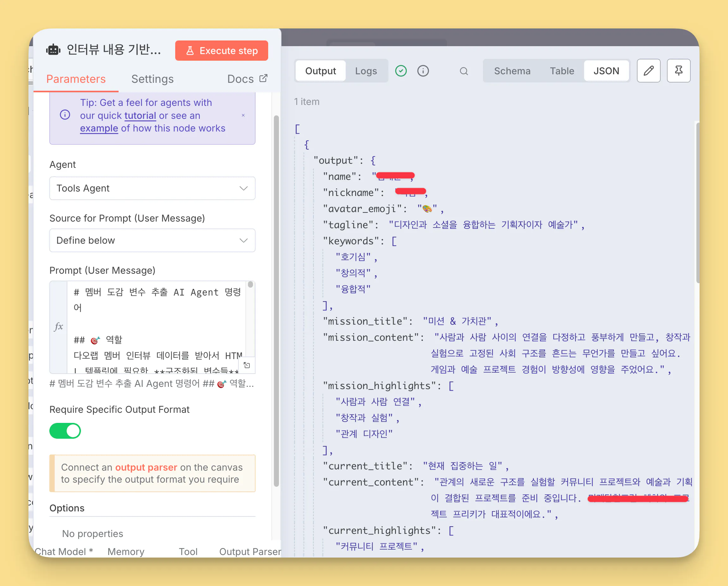The width and height of the screenshot is (728, 586).
Task: Click the robot agent node icon
Action: pyautogui.click(x=53, y=50)
